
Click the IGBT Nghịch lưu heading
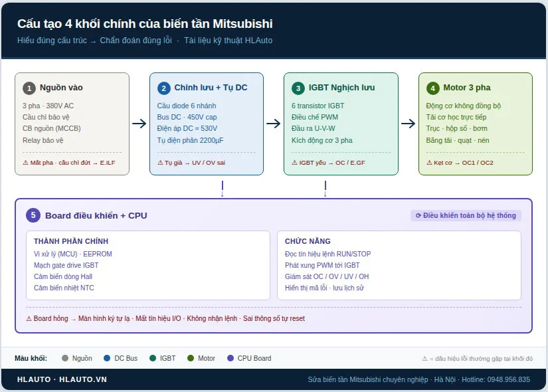coord(341,88)
